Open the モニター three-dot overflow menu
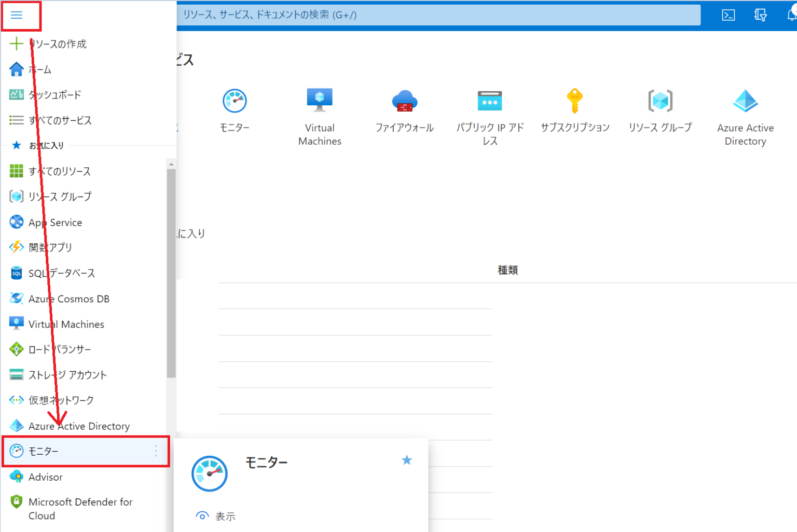 point(156,452)
